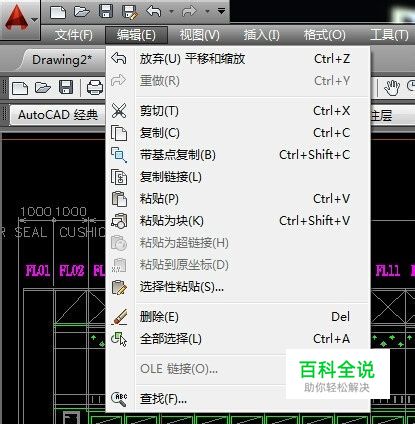Choose 选择性粘贴(S)...
Image resolution: width=415 pixels, height=424 pixels.
(237, 287)
